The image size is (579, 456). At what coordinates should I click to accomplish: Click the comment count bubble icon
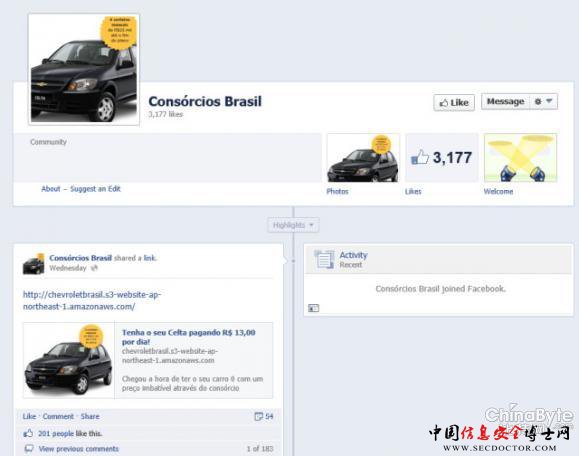pyautogui.click(x=258, y=416)
